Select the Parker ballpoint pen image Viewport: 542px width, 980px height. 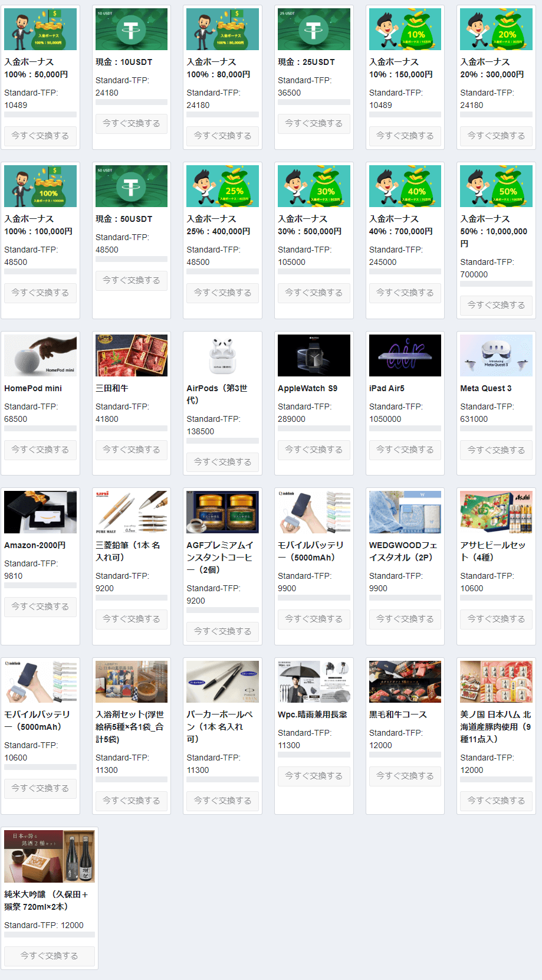[x=222, y=681]
